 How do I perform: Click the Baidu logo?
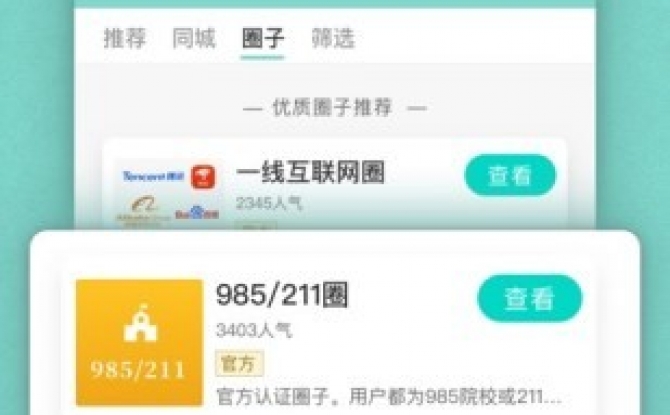pos(197,213)
